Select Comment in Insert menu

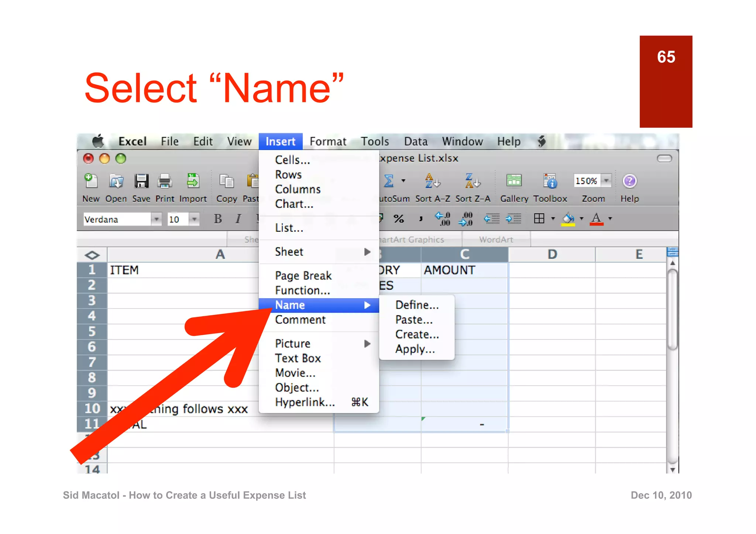click(319, 320)
